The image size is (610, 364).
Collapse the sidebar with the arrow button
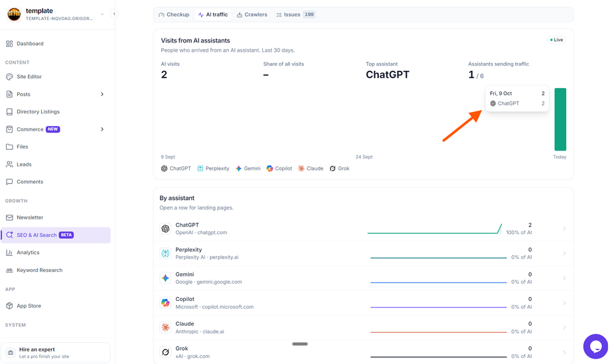114,14
